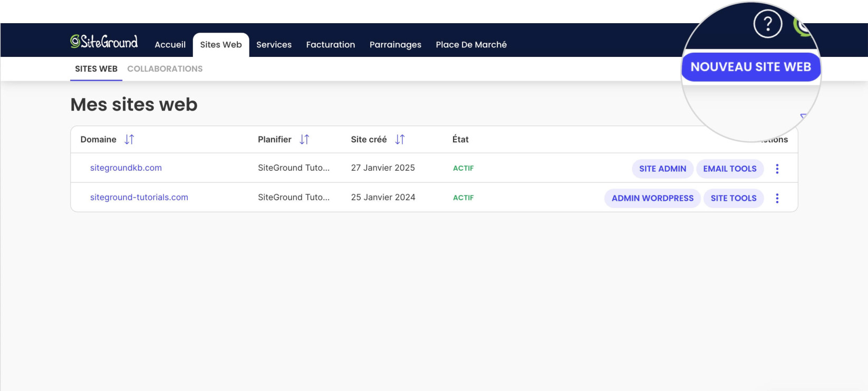
Task: Switch to the COLLABORATIONS sub-tab
Action: (165, 69)
